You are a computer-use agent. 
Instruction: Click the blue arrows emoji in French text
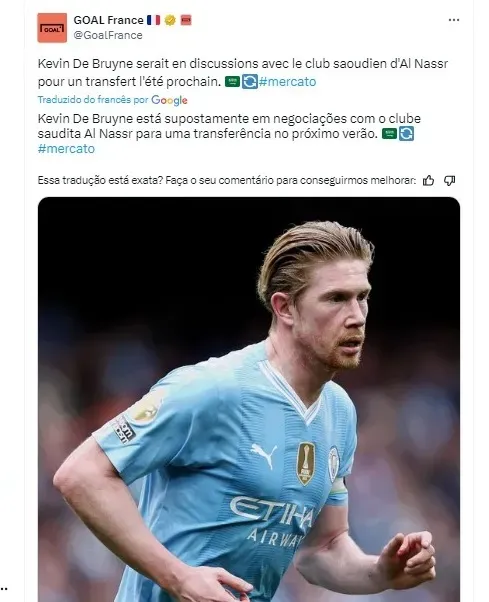coord(249,81)
